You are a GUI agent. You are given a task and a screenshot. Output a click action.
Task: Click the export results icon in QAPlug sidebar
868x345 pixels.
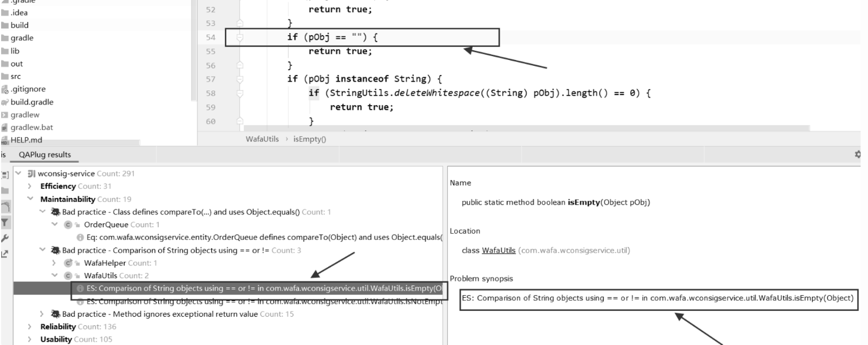[x=5, y=253]
